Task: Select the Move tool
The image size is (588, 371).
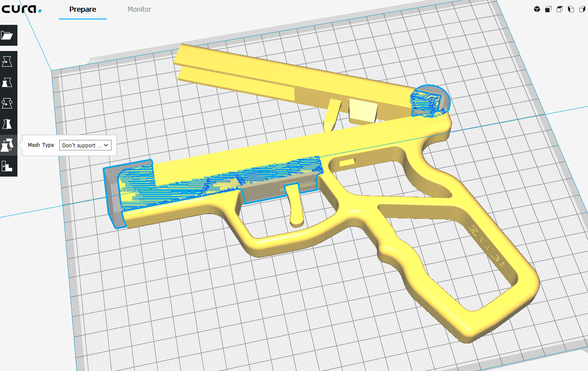Action: (8, 61)
